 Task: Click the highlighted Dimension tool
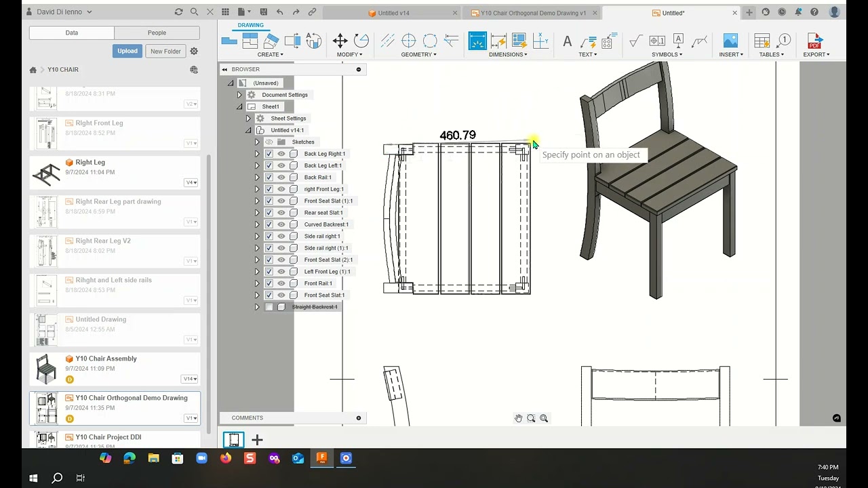(477, 41)
